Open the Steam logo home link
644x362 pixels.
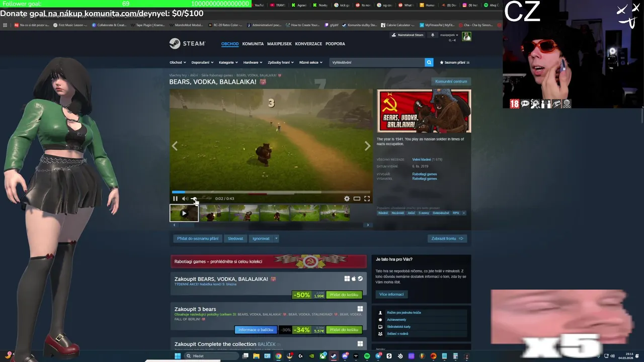coord(187,44)
